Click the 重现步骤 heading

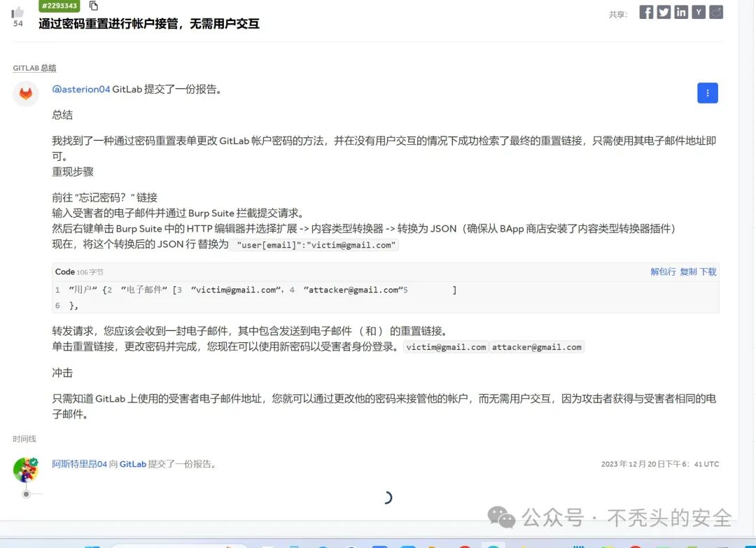pos(73,172)
